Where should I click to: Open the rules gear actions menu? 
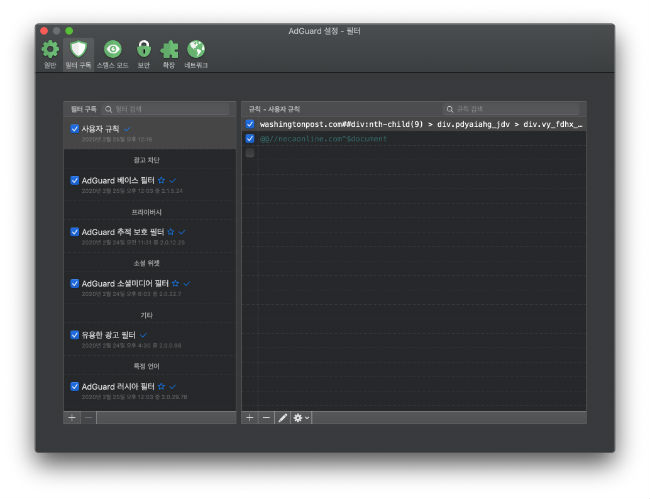(x=301, y=417)
